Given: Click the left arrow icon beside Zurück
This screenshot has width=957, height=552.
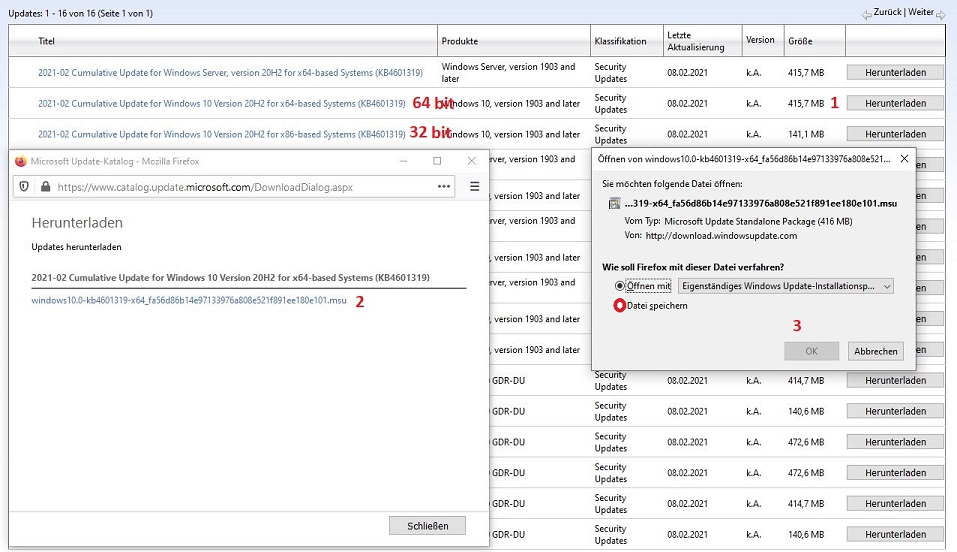Looking at the screenshot, I should coord(867,14).
